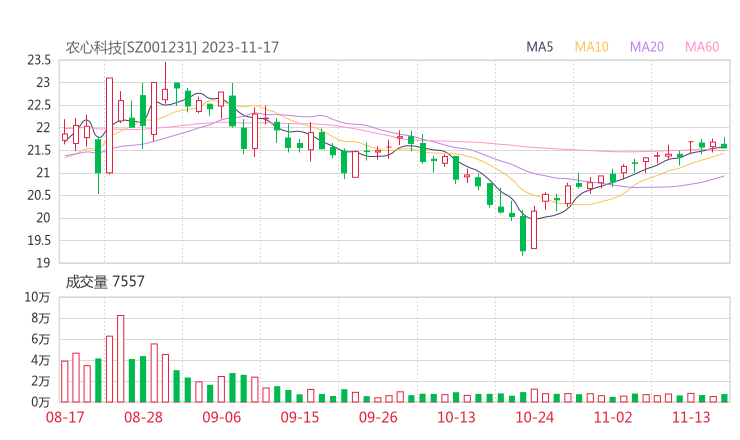Click the 21.5 price axis label
This screenshot has height=440, width=740.
[x=39, y=151]
